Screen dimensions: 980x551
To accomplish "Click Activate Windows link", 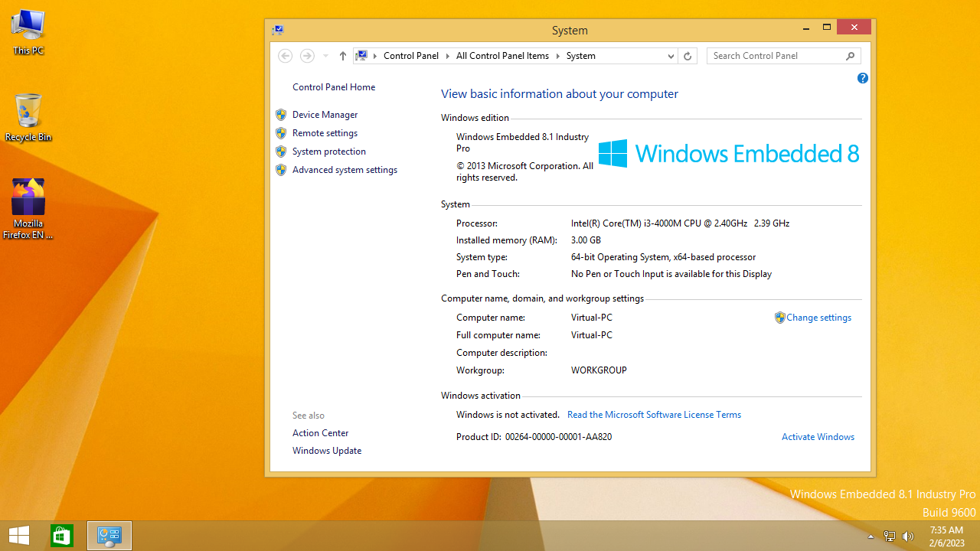I will coord(818,437).
